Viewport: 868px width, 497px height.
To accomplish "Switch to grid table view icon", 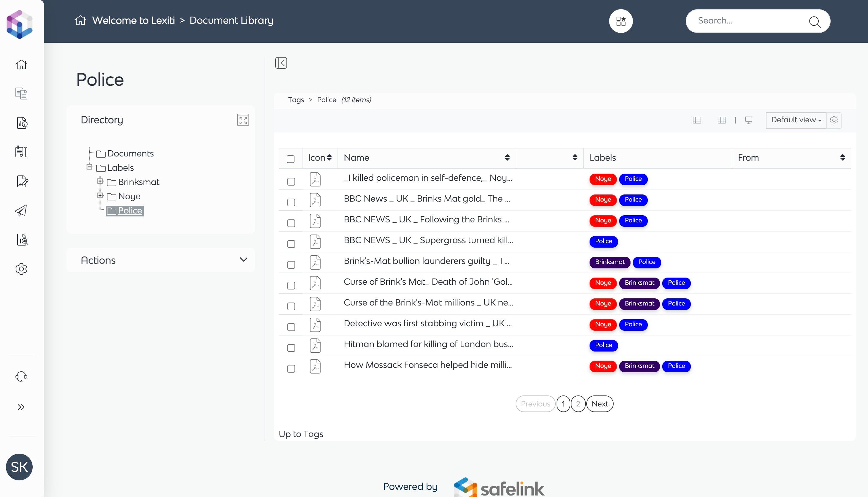I will click(x=722, y=120).
